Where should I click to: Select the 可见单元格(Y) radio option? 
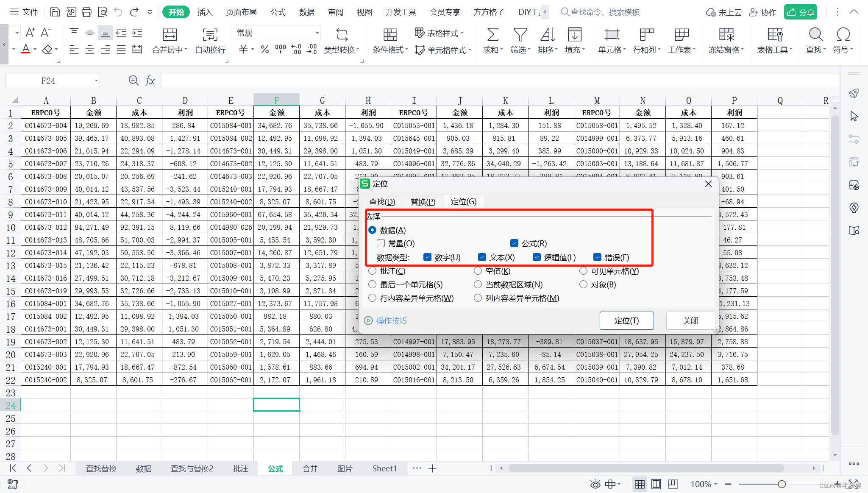(584, 271)
